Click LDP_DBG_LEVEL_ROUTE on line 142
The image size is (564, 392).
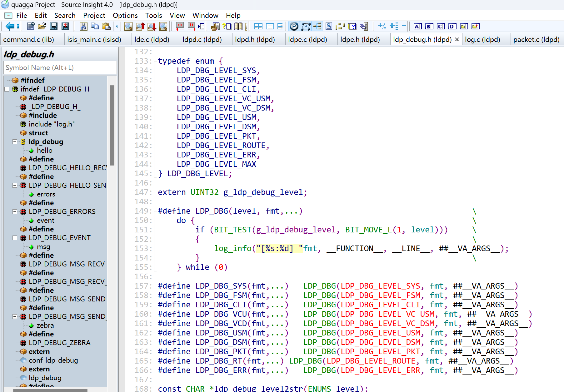(221, 146)
